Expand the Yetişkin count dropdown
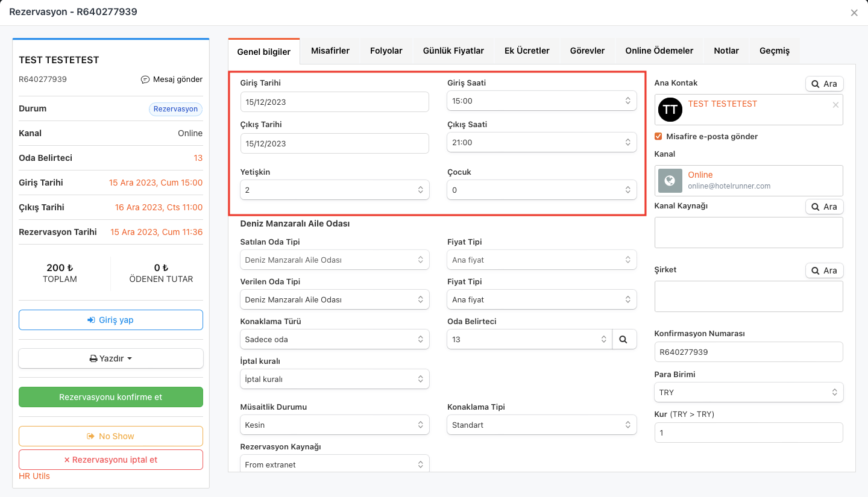Image resolution: width=868 pixels, height=497 pixels. tap(335, 190)
